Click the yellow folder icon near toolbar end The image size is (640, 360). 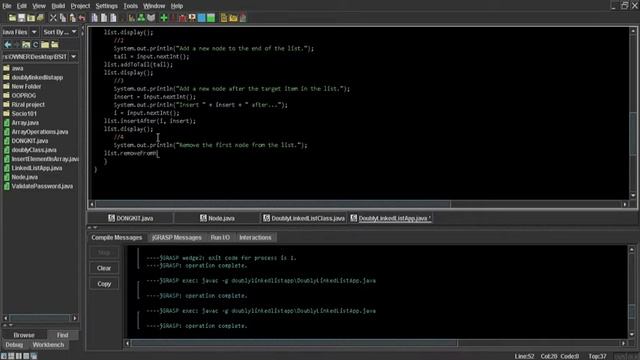coord(233,18)
